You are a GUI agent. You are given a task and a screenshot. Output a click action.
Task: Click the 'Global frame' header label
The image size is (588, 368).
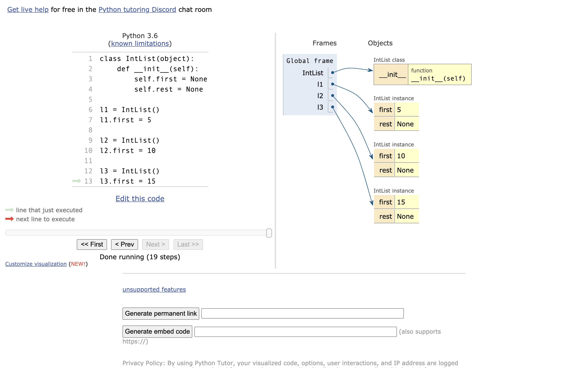coord(310,61)
